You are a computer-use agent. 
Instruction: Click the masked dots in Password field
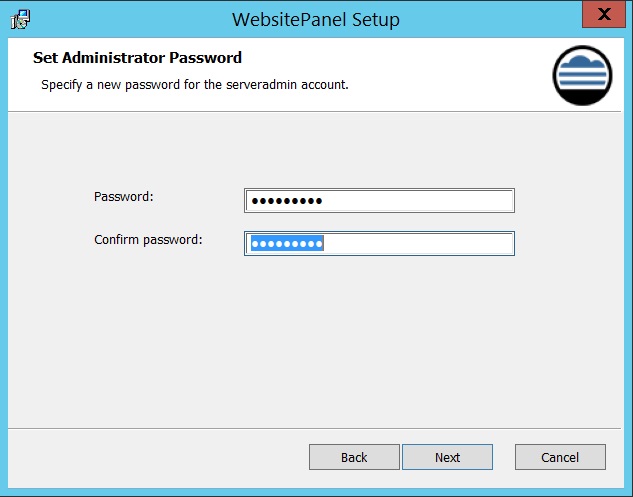click(x=287, y=201)
